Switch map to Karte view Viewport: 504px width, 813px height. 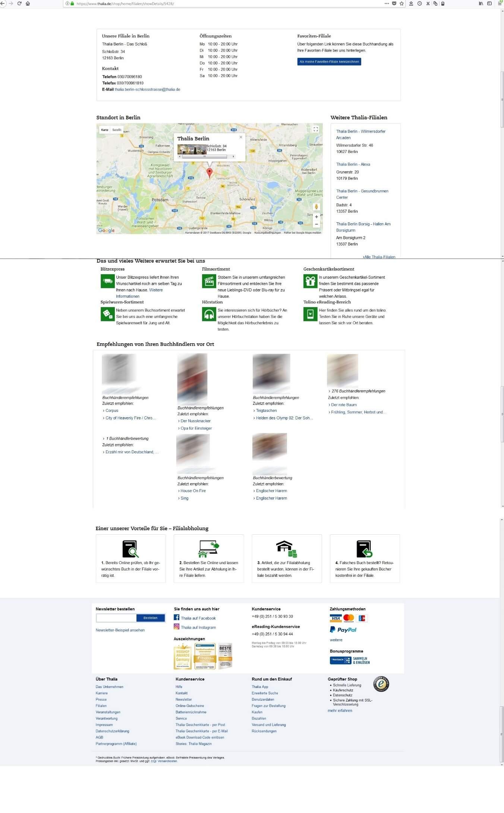tap(105, 130)
